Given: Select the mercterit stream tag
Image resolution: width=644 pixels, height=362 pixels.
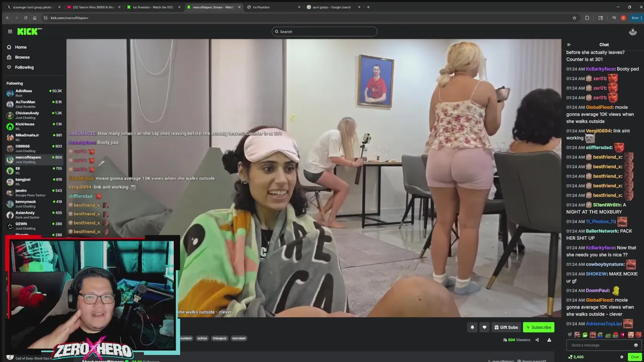Looking at the screenshot, I should click(238, 338).
